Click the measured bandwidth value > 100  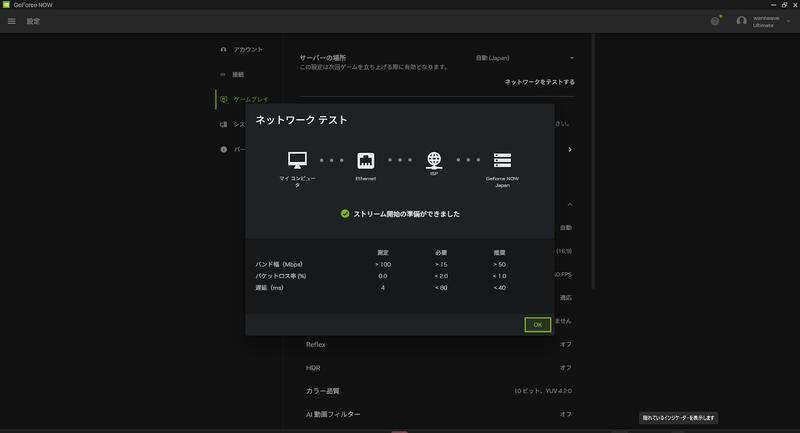point(383,265)
